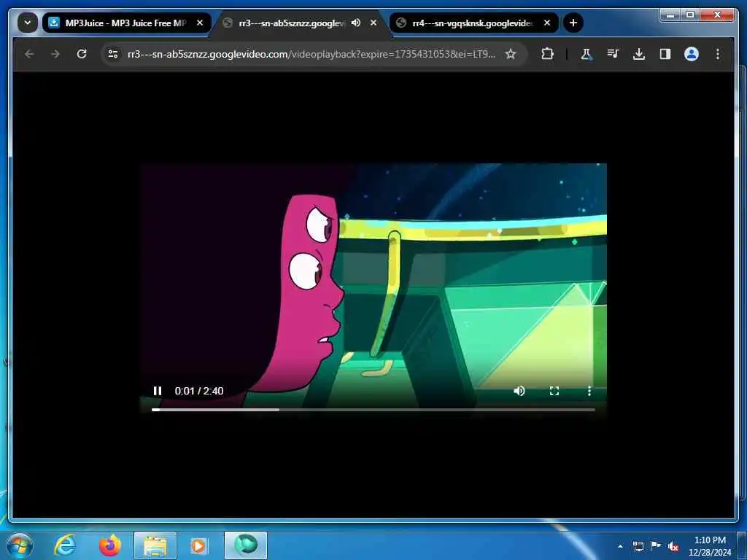View site information icon in address bar

tap(113, 54)
